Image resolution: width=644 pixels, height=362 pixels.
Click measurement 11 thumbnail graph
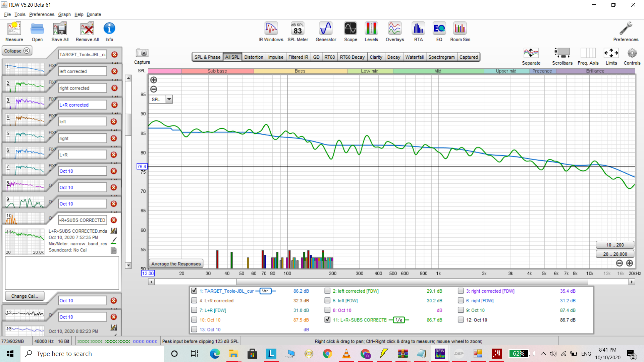point(25,241)
